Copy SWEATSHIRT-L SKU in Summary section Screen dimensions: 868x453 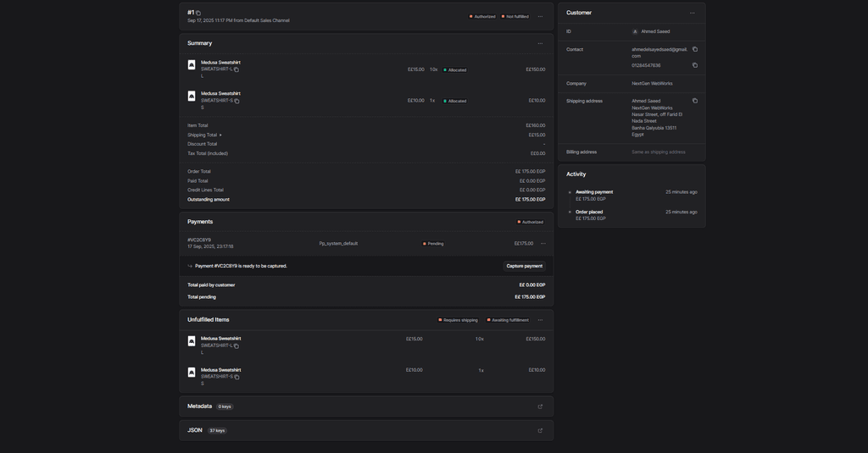coord(236,69)
